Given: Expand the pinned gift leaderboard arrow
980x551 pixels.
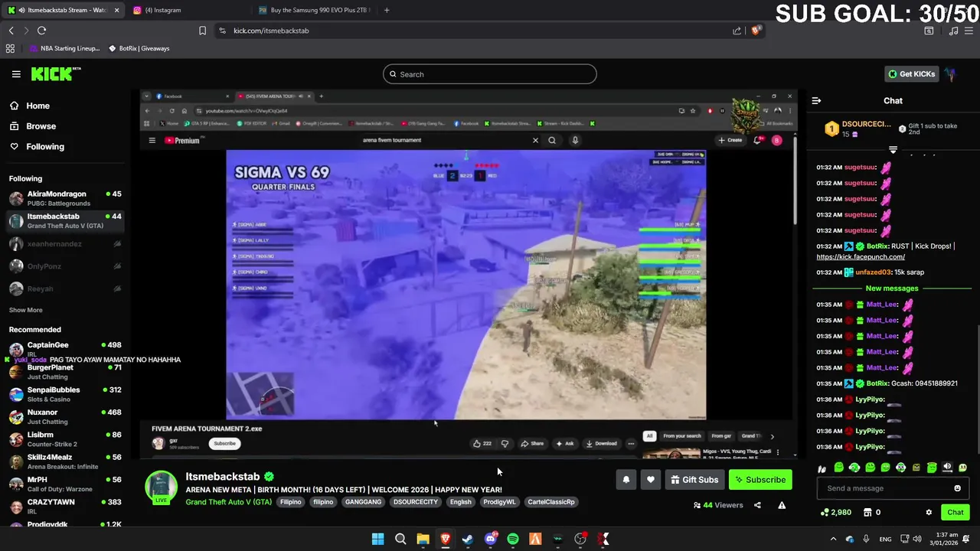Looking at the screenshot, I should click(893, 150).
